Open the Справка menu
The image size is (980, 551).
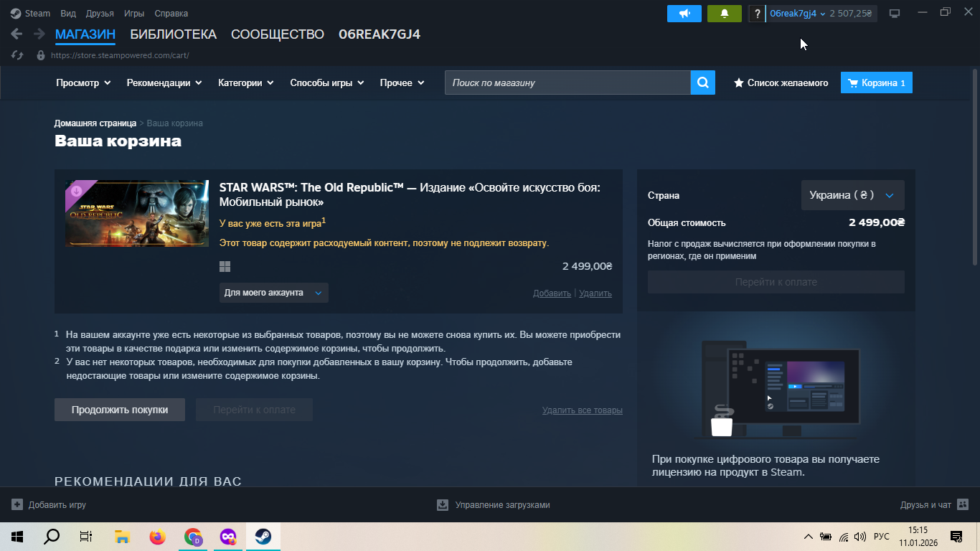(171, 13)
